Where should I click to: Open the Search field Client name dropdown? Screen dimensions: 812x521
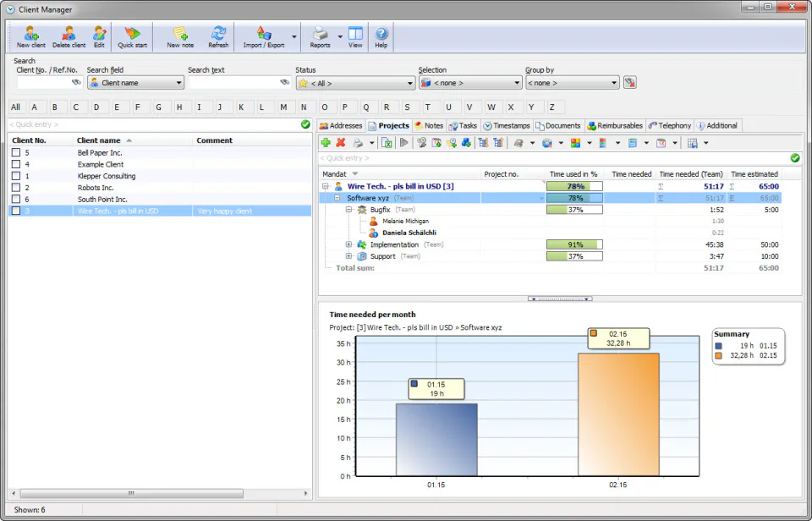pos(135,82)
